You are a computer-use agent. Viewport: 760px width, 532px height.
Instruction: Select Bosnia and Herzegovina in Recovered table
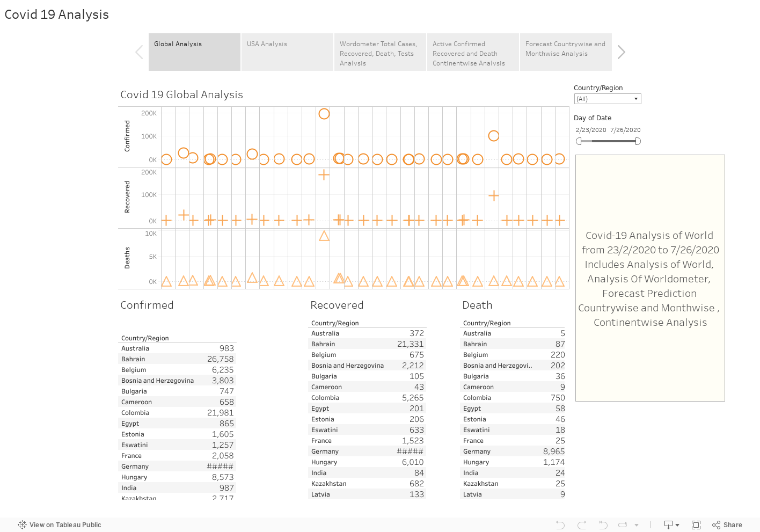347,366
